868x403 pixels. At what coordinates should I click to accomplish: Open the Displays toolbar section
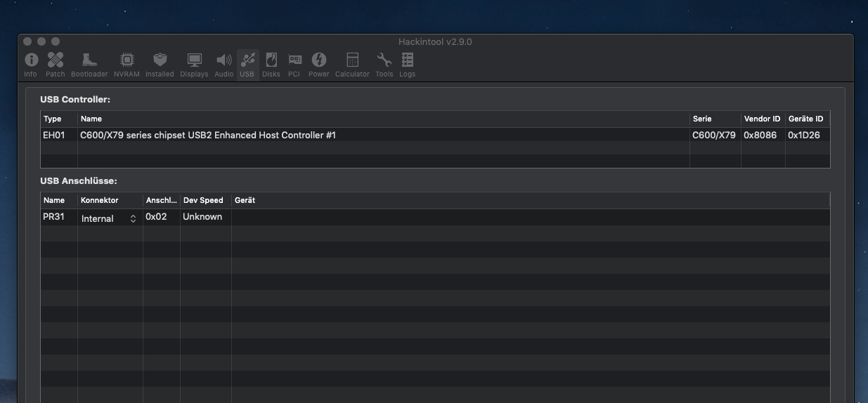click(194, 65)
